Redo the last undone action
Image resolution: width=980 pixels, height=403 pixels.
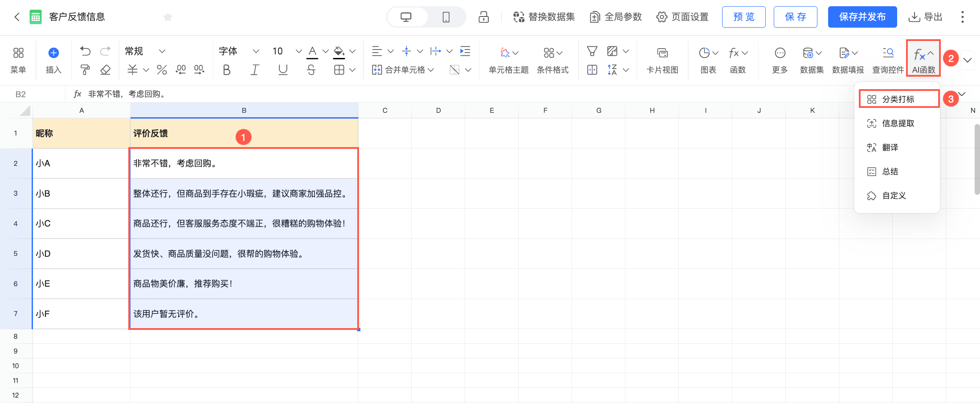point(106,51)
